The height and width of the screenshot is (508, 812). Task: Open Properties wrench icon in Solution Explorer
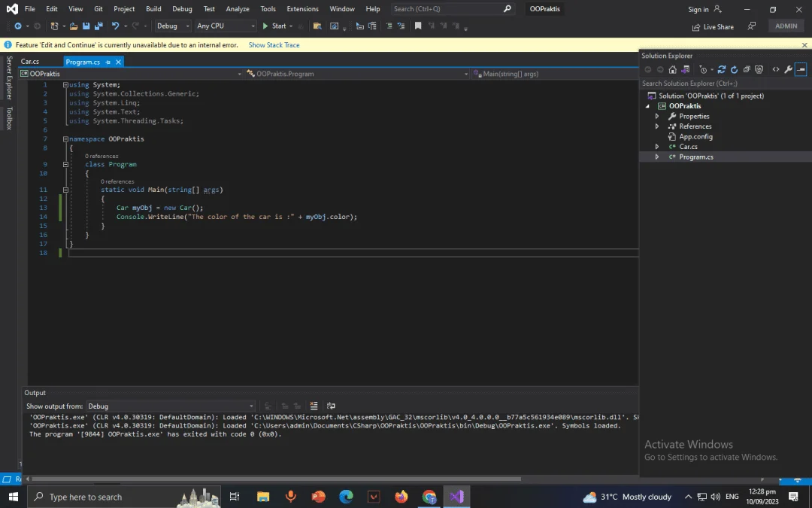788,69
